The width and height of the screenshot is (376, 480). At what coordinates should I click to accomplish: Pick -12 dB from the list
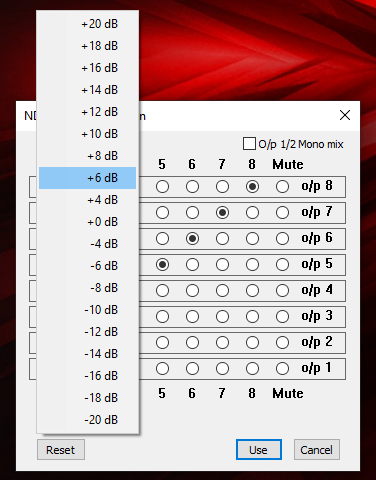point(87,332)
